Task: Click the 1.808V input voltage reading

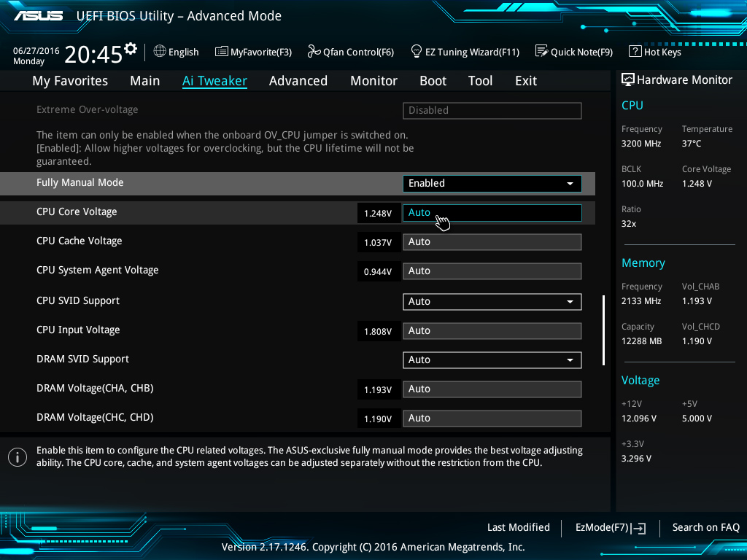Action: [378, 332]
